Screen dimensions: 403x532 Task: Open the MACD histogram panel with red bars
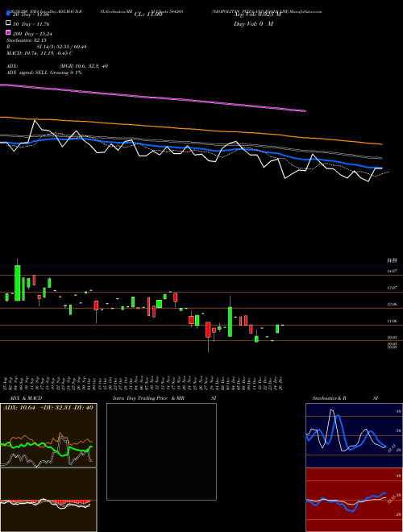(48, 500)
